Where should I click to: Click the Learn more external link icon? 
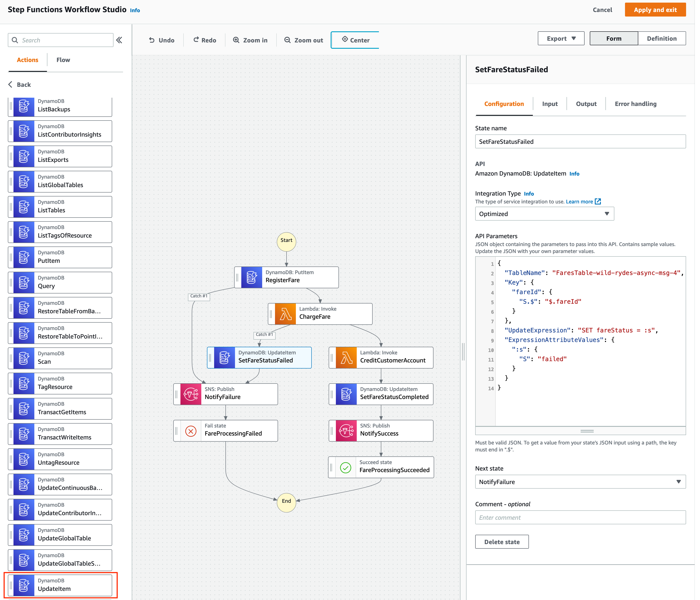pyautogui.click(x=598, y=201)
